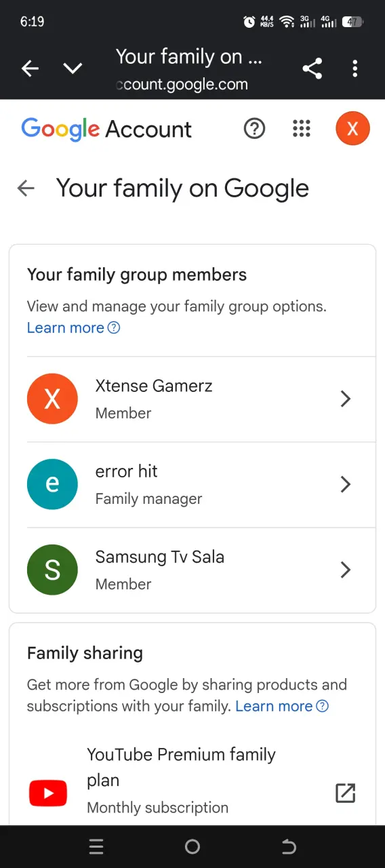Expand the browser tab chevron down arrow
Viewport: 385px width, 868px height.
73,68
